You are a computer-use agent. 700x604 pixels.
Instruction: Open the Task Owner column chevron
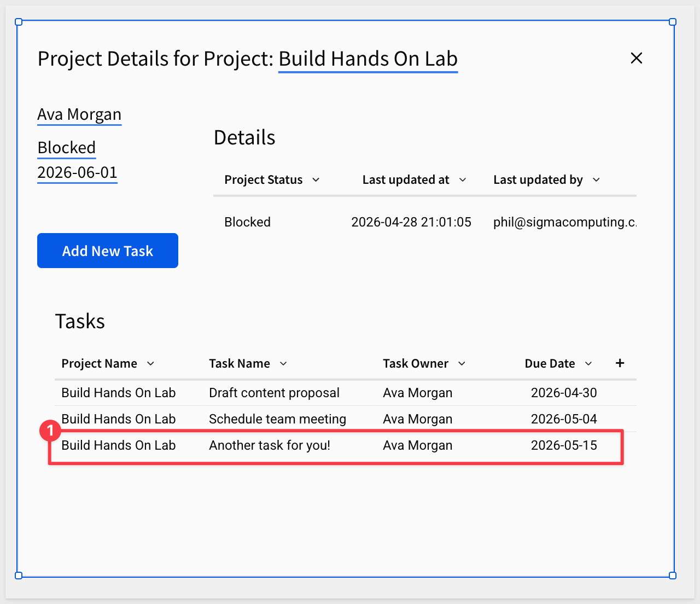coord(462,364)
